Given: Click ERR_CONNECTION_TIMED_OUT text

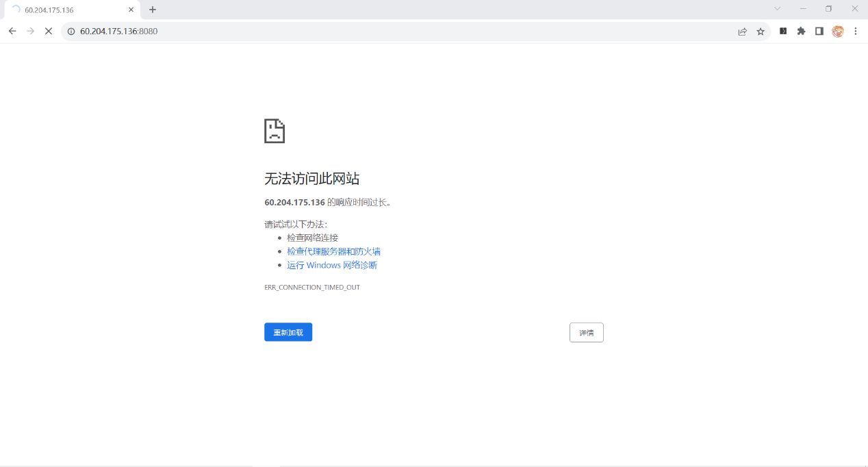Looking at the screenshot, I should (312, 288).
